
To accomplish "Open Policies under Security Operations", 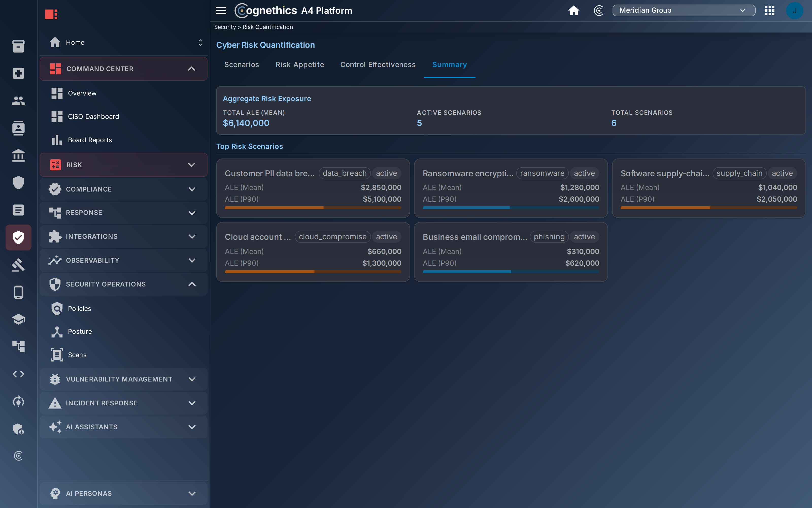I will click(124, 309).
